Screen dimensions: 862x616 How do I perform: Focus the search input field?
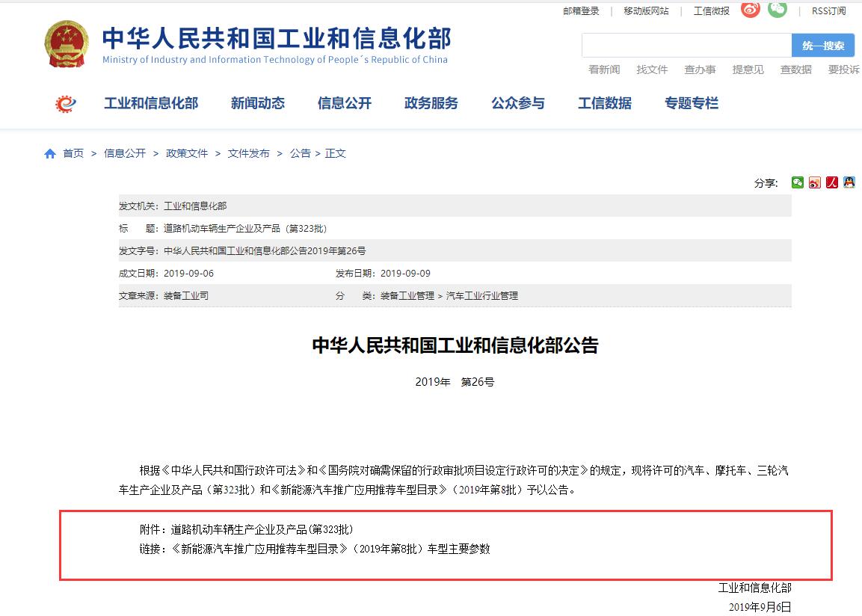(686, 46)
